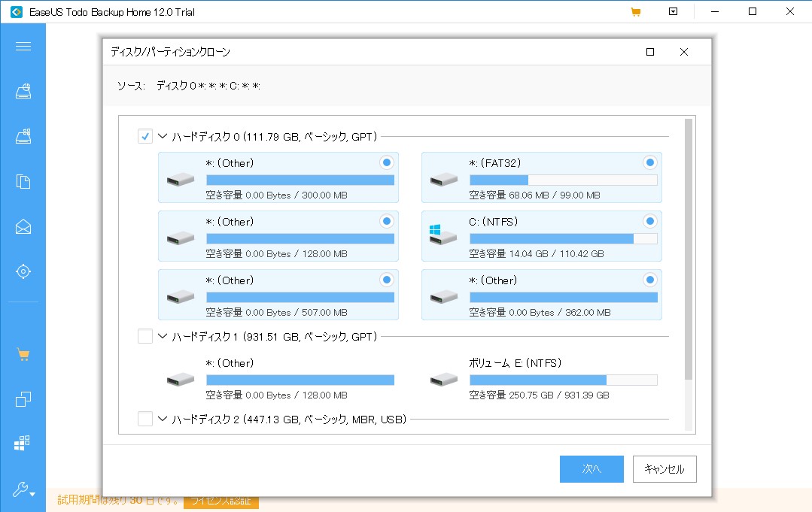Click the text 空き容量 68.06 MB / 99.00 MB

click(x=534, y=195)
